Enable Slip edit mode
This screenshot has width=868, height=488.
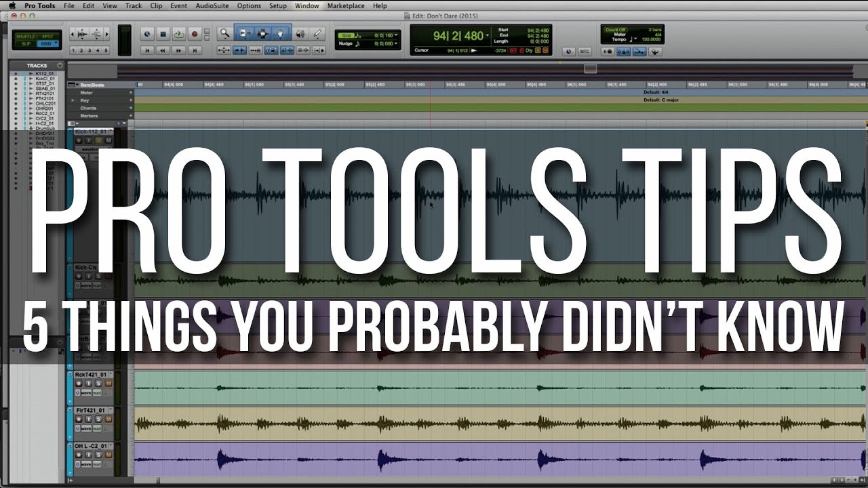26,43
